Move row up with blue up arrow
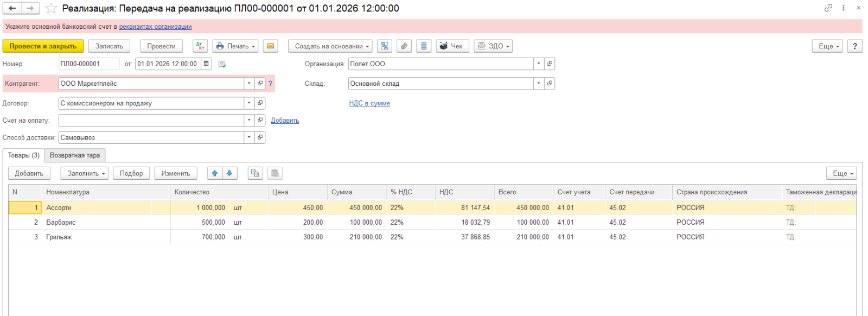The image size is (868, 316). click(215, 173)
